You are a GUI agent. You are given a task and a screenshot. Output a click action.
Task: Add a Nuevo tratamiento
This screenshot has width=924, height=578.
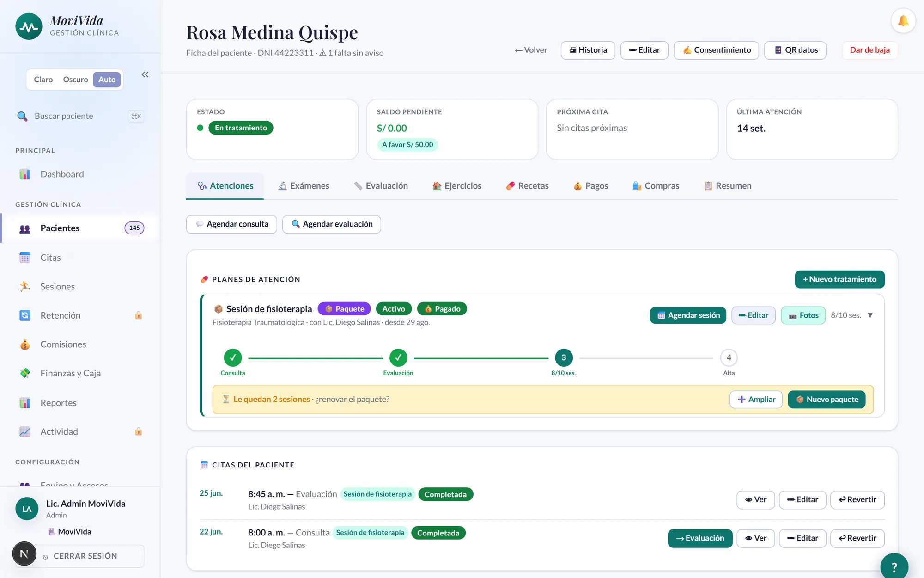[839, 279]
